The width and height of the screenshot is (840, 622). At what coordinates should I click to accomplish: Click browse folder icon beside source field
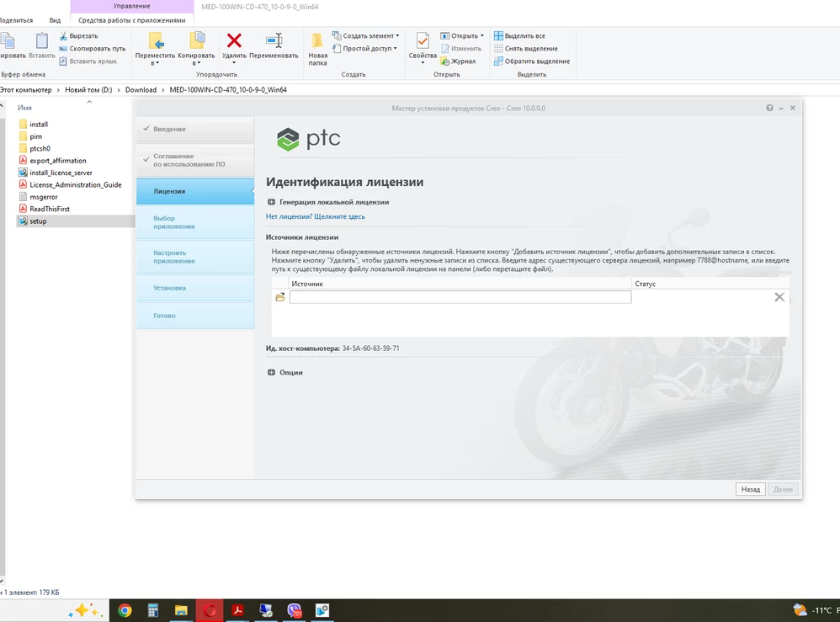280,297
